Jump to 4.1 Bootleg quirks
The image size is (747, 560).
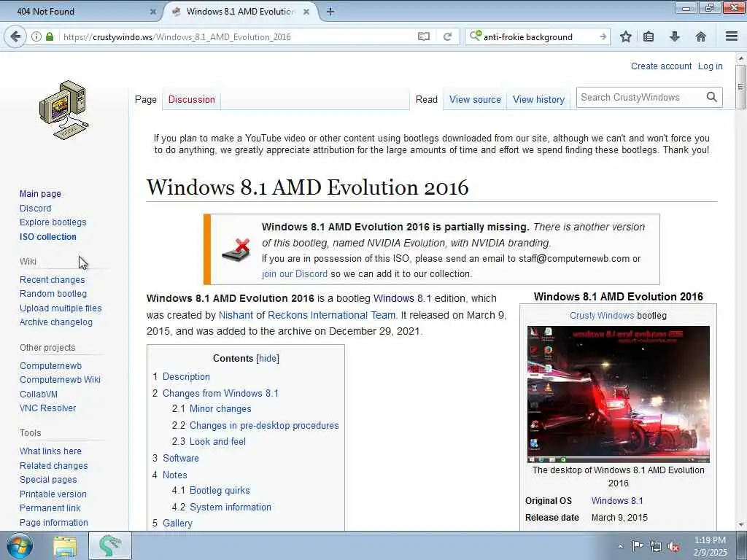click(220, 490)
